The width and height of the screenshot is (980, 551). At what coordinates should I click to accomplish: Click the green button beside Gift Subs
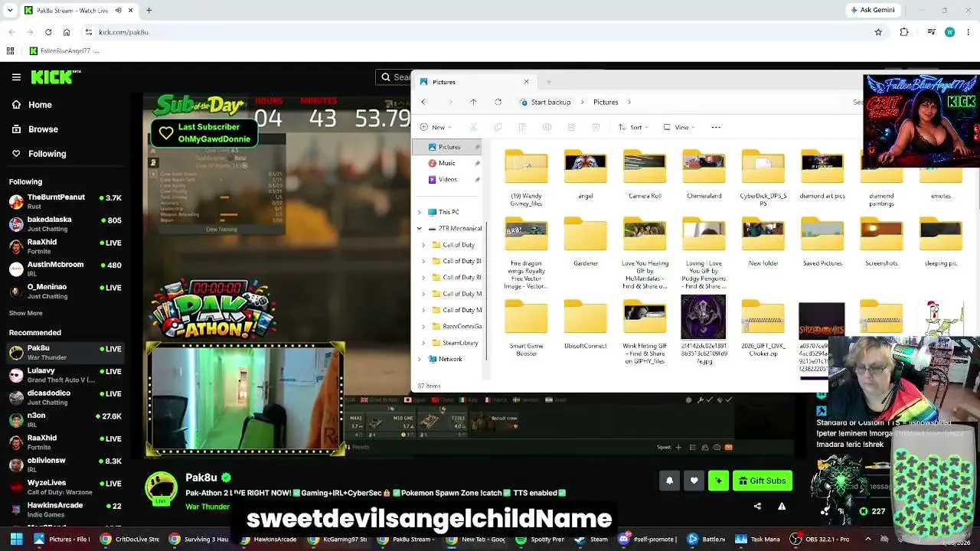click(718, 481)
